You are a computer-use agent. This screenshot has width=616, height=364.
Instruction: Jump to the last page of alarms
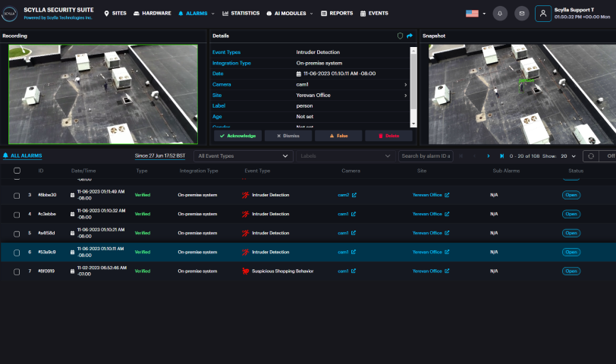[x=501, y=156]
